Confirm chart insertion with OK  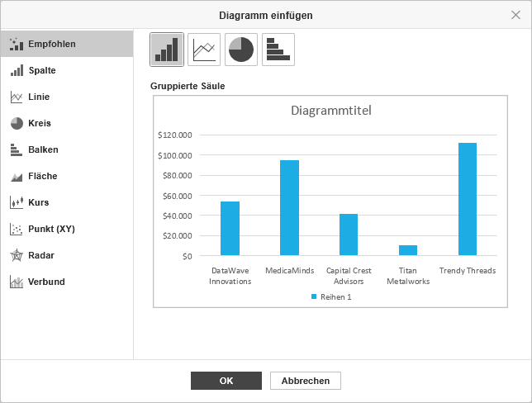(x=226, y=381)
